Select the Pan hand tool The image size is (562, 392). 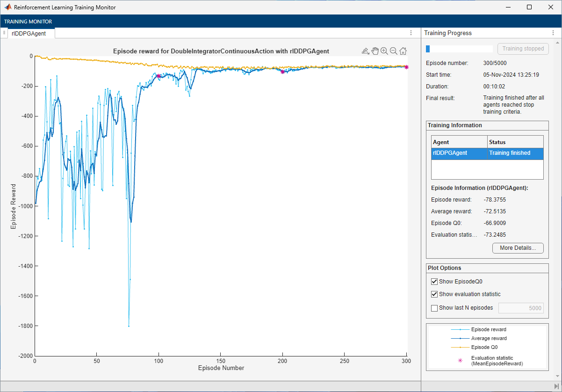click(x=375, y=51)
